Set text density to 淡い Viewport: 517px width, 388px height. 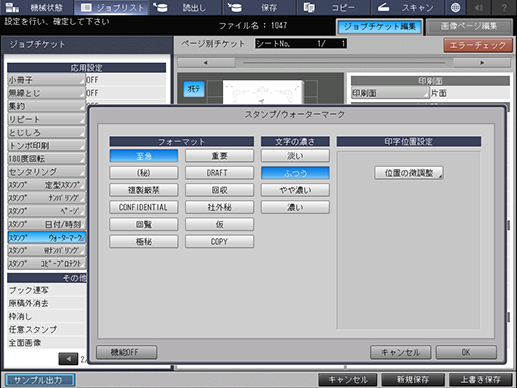(x=295, y=156)
